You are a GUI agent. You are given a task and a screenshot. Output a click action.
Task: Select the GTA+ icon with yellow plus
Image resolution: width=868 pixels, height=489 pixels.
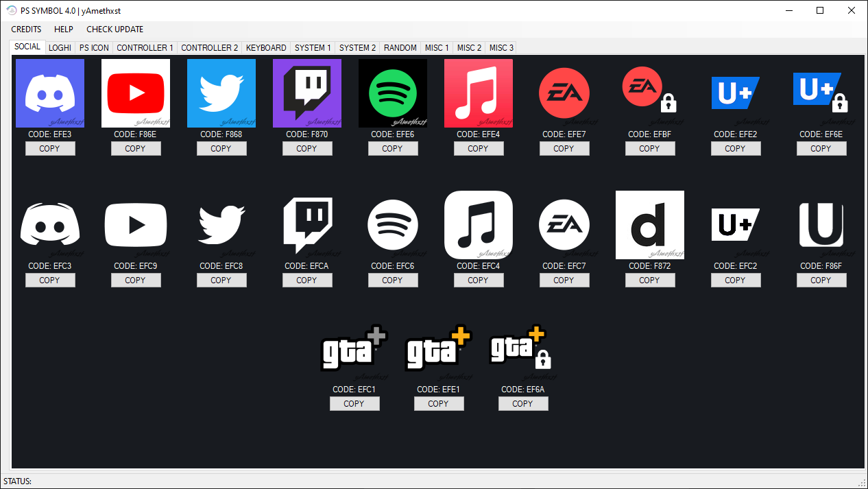439,348
